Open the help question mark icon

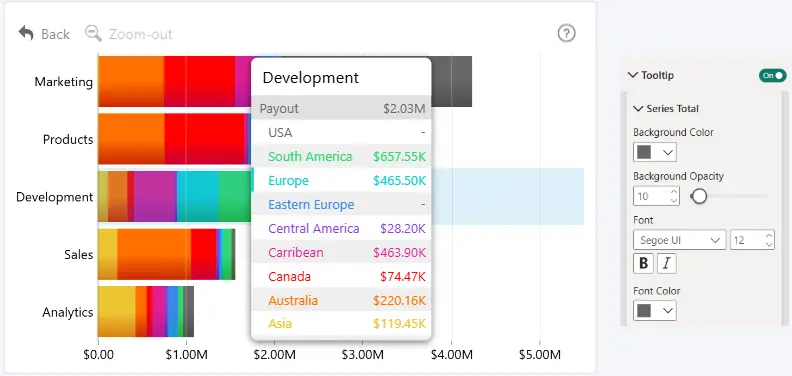[x=566, y=33]
